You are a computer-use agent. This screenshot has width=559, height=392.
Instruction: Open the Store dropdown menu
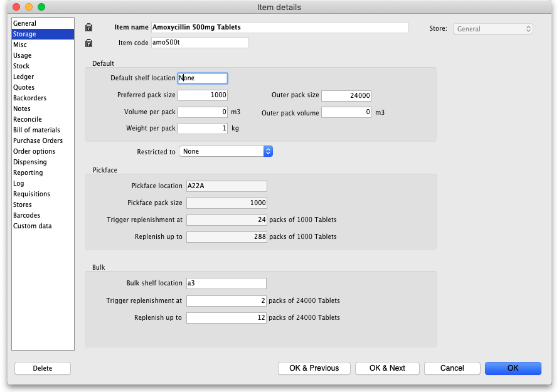[493, 29]
